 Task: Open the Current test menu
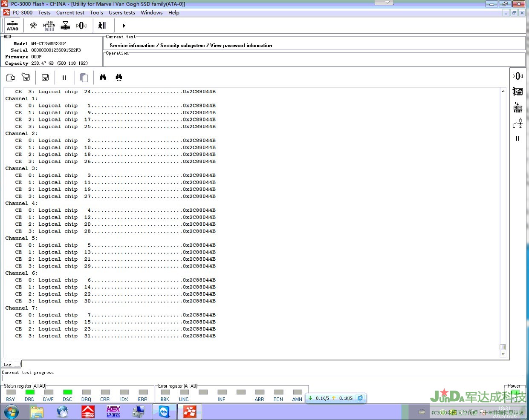click(70, 13)
